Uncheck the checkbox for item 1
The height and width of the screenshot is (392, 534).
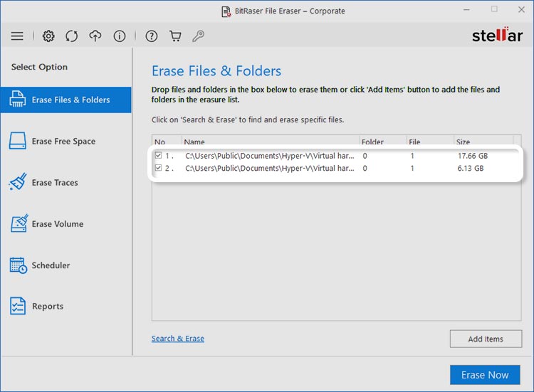[x=158, y=156]
